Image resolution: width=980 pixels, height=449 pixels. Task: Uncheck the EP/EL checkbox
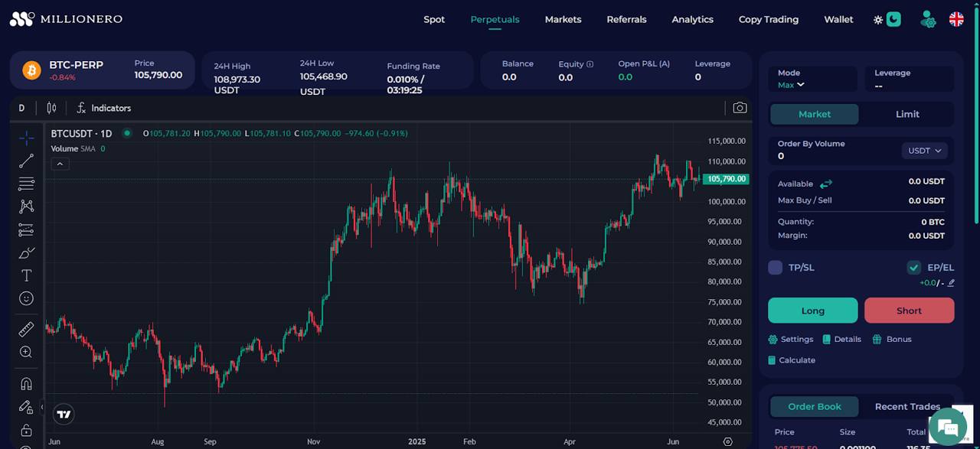coord(913,267)
